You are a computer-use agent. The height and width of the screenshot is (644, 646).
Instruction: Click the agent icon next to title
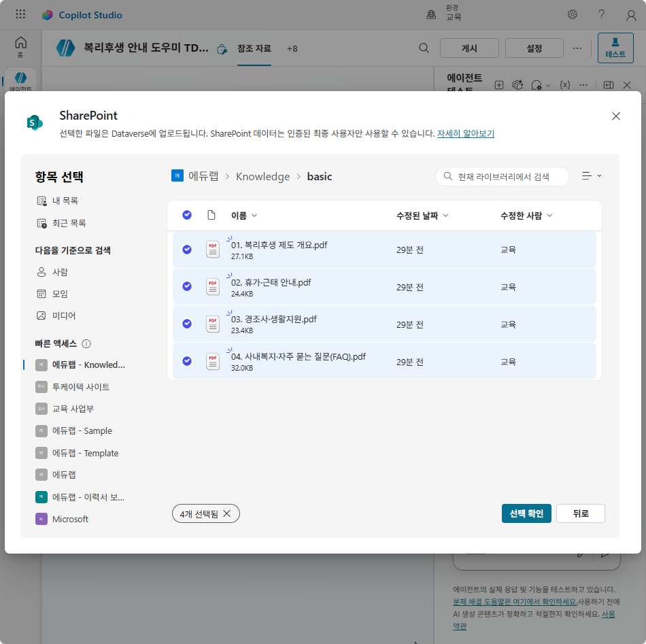(65, 48)
